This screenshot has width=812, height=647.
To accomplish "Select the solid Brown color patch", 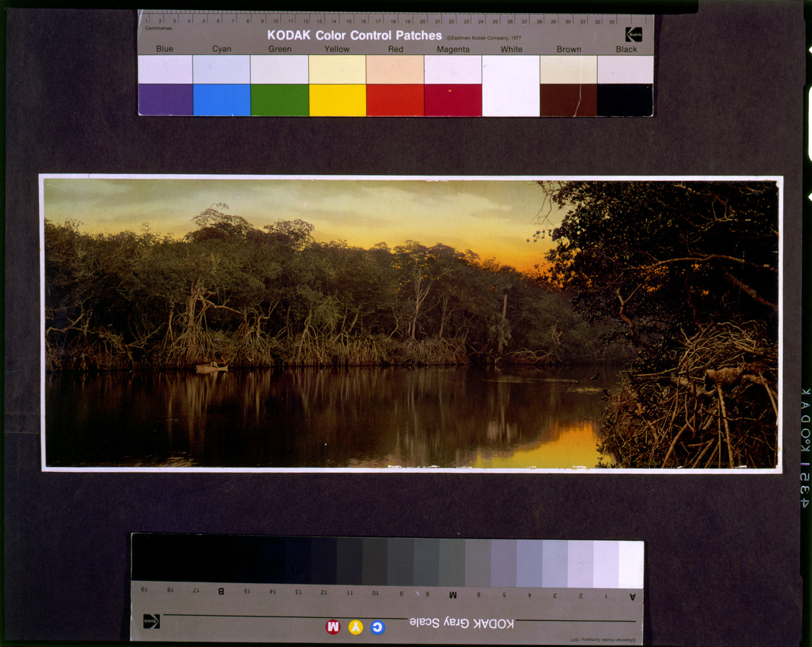I will click(568, 100).
